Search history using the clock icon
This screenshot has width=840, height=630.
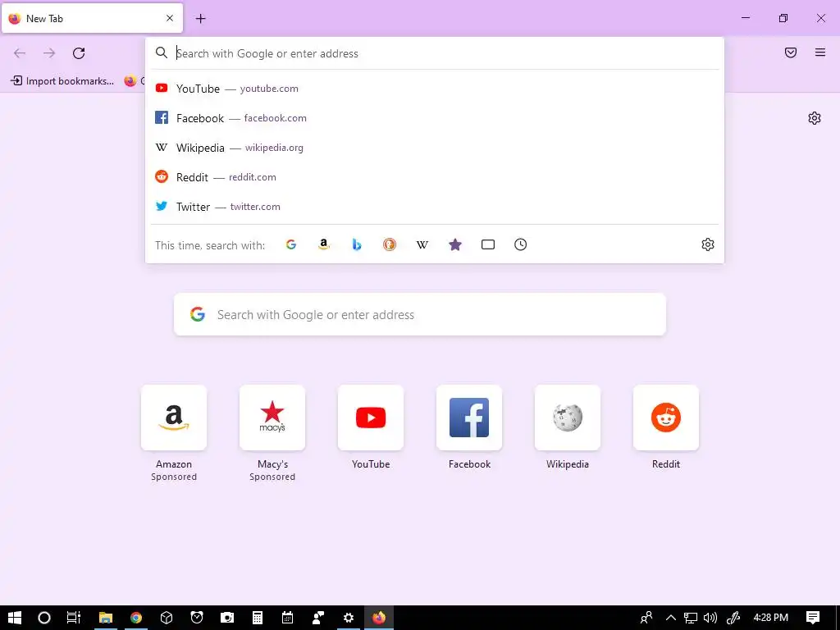pyautogui.click(x=521, y=244)
